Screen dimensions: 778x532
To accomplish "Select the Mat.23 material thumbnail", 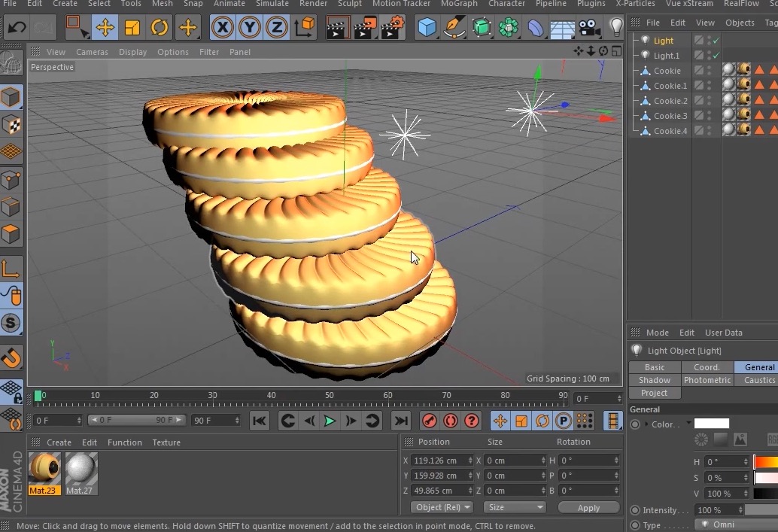I will click(44, 470).
